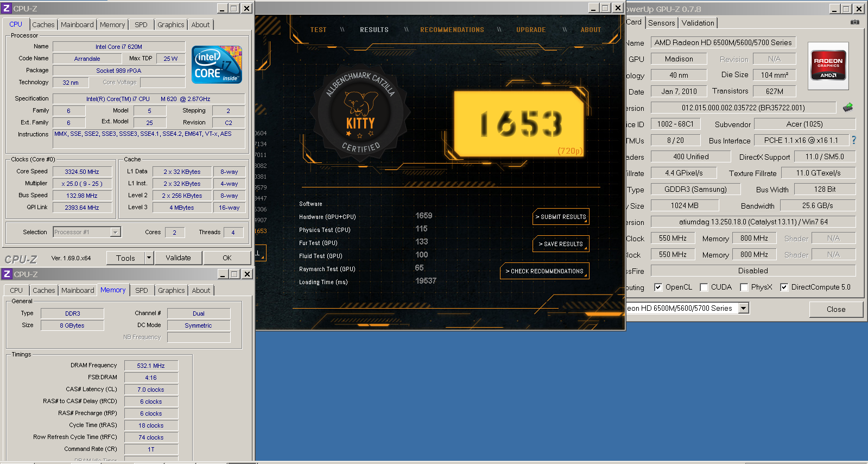Click the lower CPU-Z window title icon
This screenshot has width=868, height=464.
coord(7,274)
